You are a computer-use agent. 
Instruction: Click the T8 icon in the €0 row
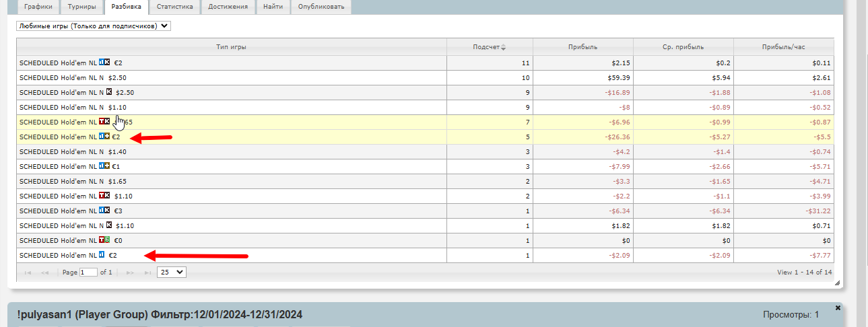tap(104, 240)
